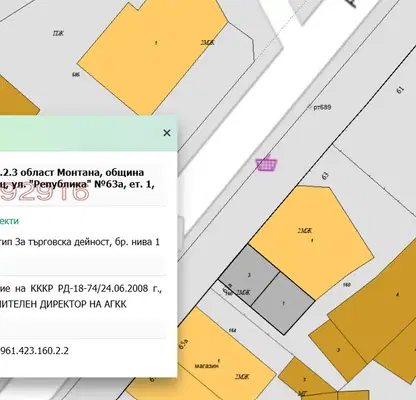Select the large yellow building beside parcel 586
Screen dimensions: 416x400
(153, 55)
